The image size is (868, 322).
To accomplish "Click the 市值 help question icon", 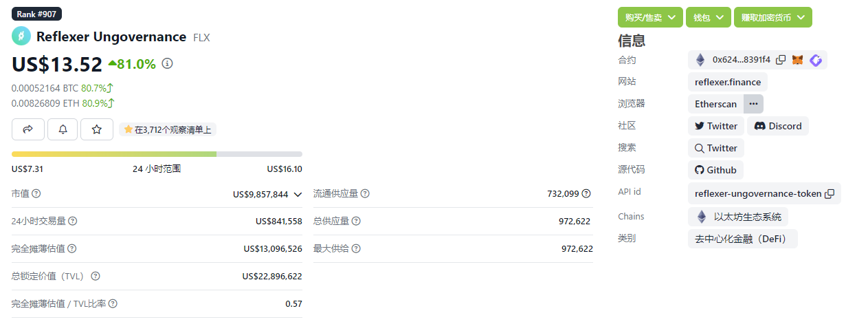I will click(36, 194).
